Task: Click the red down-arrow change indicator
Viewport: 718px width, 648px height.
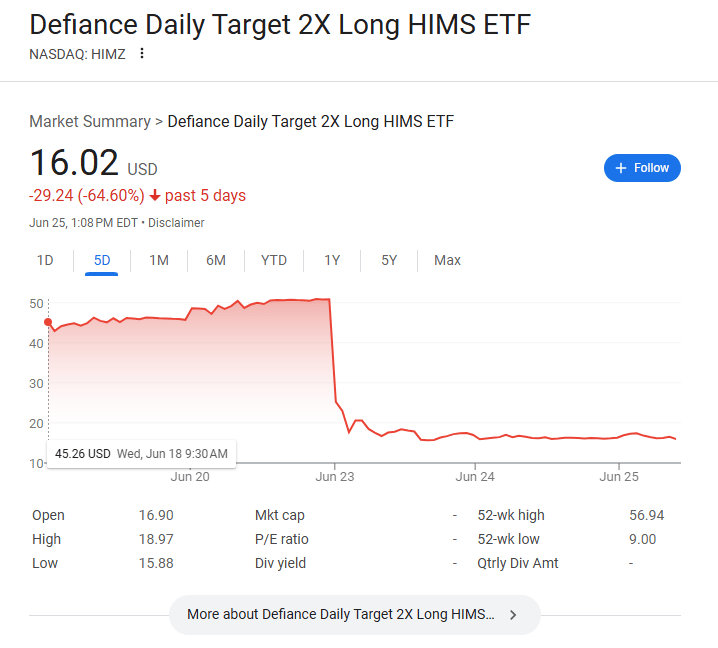Action: coord(155,196)
